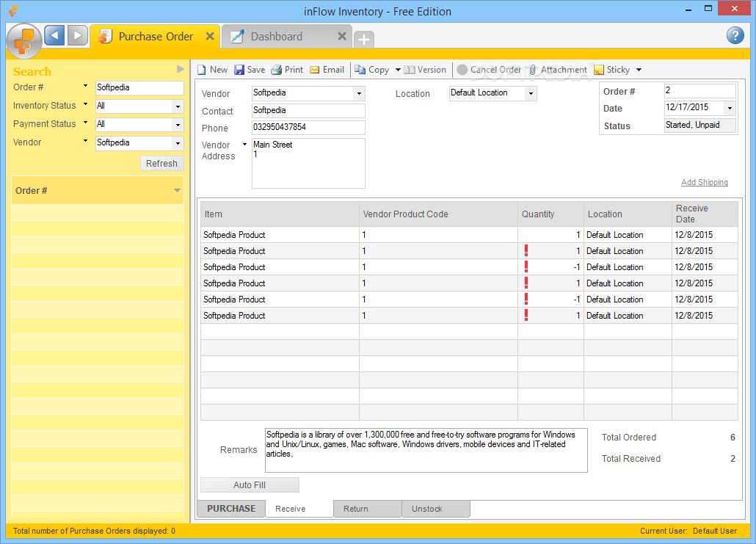
Task: Expand the Inventory Status All combo box
Action: [x=178, y=106]
